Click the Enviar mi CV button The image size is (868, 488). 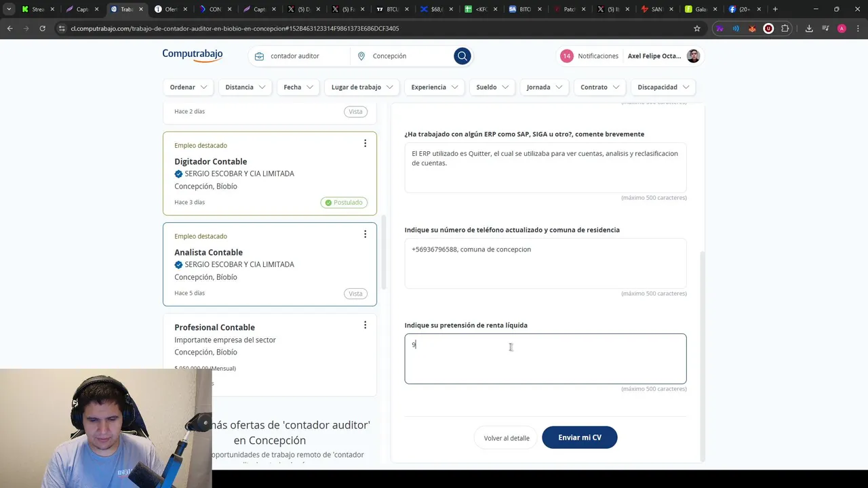point(580,438)
